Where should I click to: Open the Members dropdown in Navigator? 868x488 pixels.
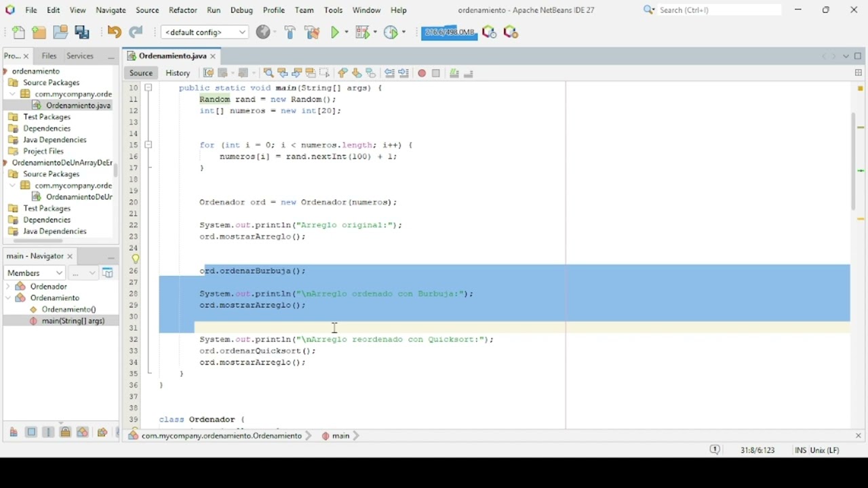point(35,273)
